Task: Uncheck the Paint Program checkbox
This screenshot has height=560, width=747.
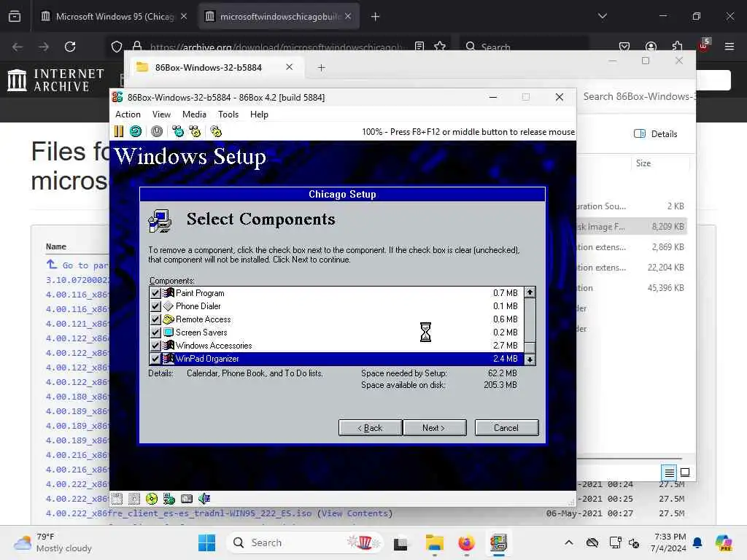Action: tap(155, 293)
